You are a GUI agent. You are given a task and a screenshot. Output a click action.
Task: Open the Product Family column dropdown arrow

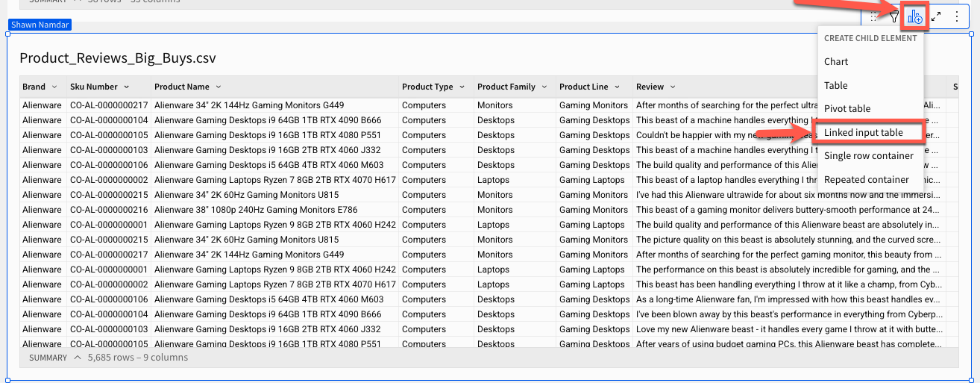pyautogui.click(x=544, y=87)
